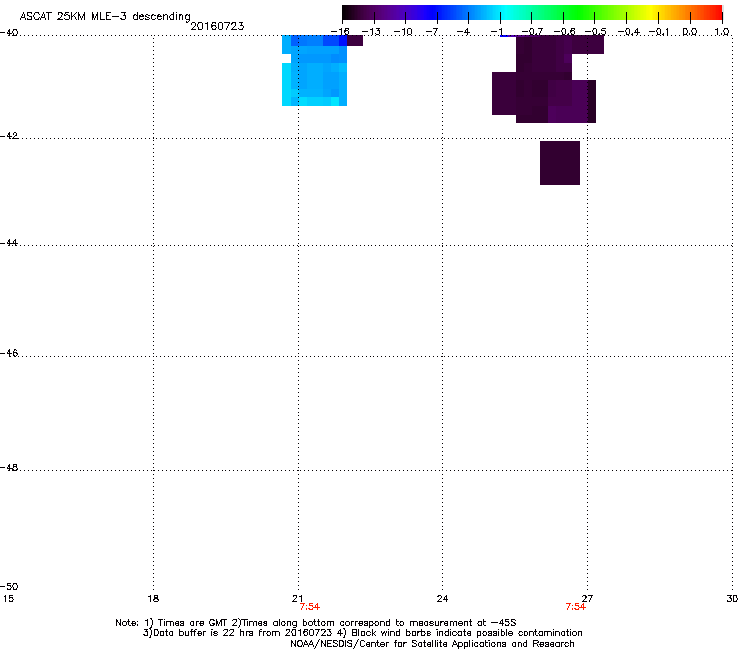The image size is (740, 650).
Task: Click the NOAA/NESDIS credit line
Action: (432, 644)
